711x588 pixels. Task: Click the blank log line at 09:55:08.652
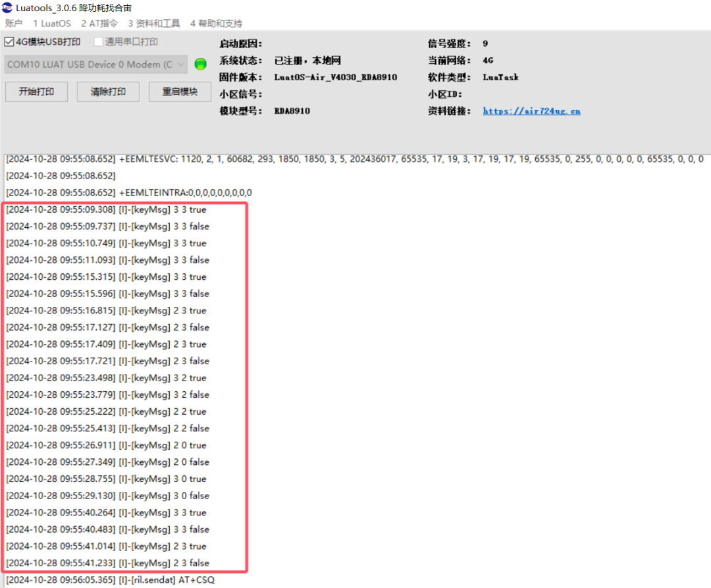pos(61,176)
